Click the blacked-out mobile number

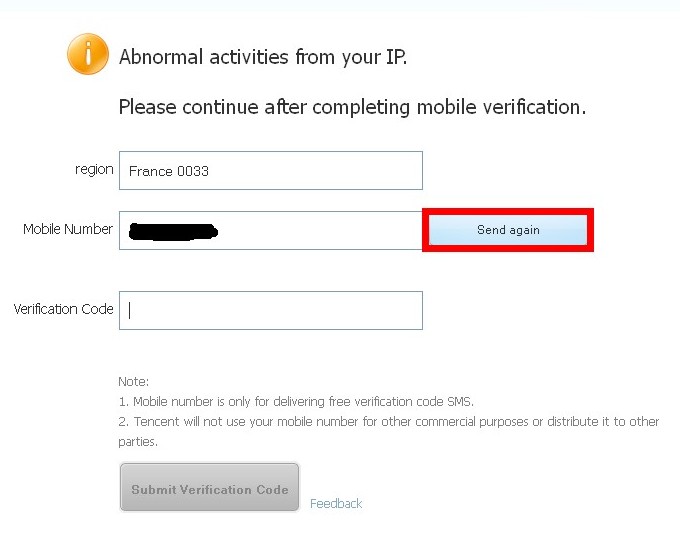point(174,232)
